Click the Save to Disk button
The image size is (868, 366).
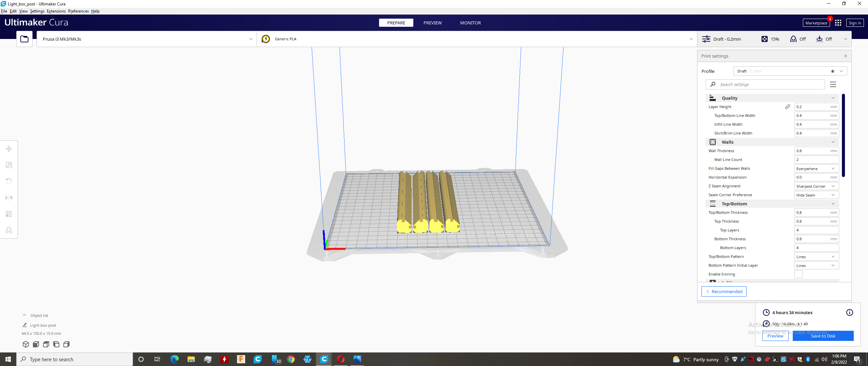click(x=823, y=335)
